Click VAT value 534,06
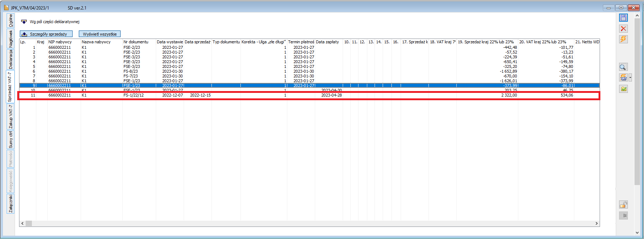The height and width of the screenshot is (239, 644). [x=567, y=95]
